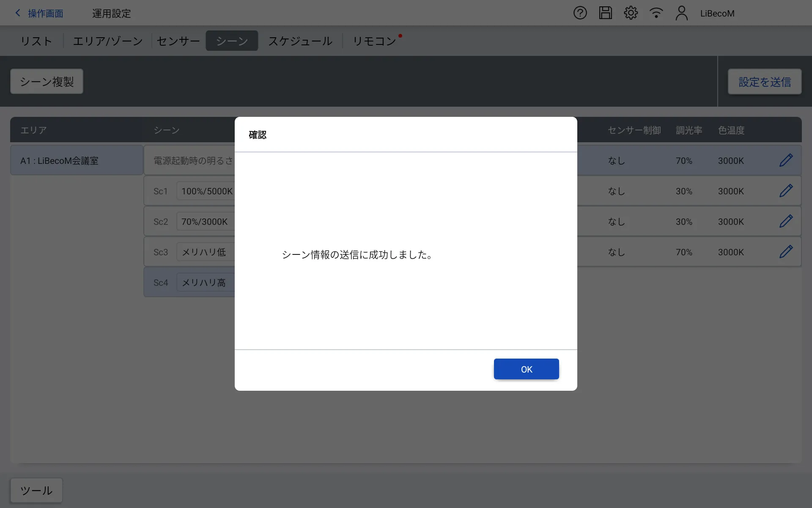Select area A1 : LiBecoM会議室

[77, 160]
